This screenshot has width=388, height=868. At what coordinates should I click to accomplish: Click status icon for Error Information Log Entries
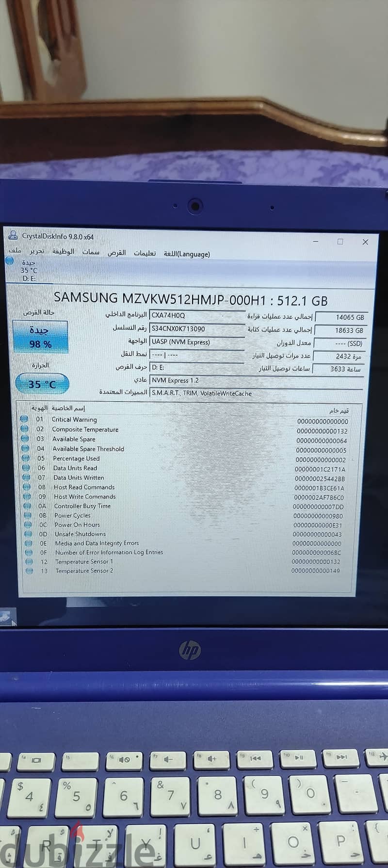point(30,552)
